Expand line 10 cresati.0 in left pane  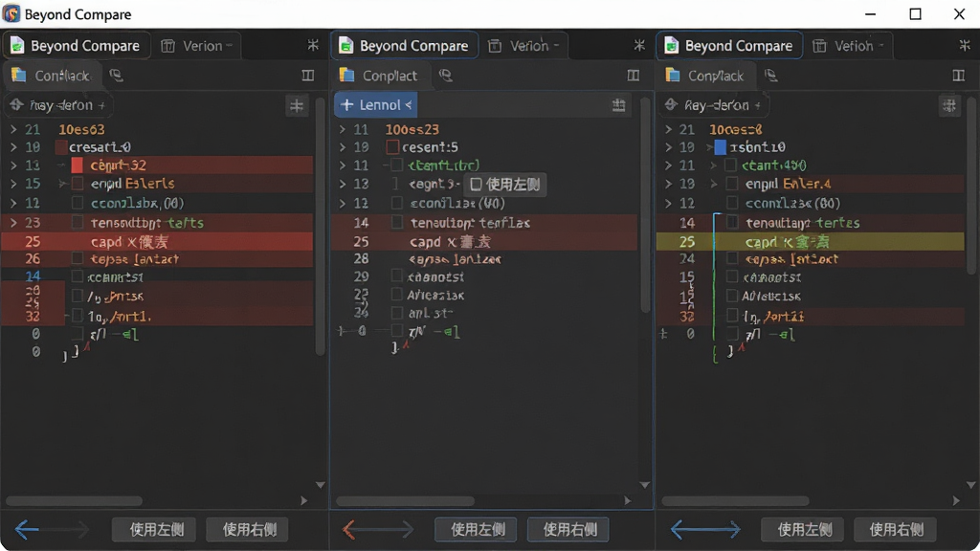point(13,147)
